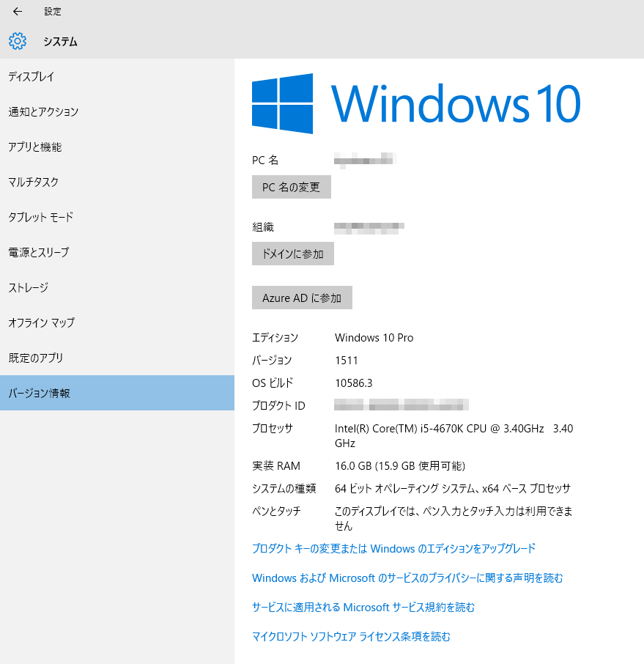Open アプリと機能 section
The height and width of the screenshot is (664, 644).
(x=117, y=147)
